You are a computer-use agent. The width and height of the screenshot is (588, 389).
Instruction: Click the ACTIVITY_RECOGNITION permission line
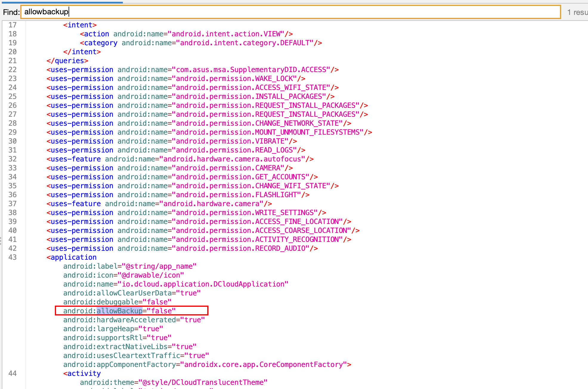point(199,239)
